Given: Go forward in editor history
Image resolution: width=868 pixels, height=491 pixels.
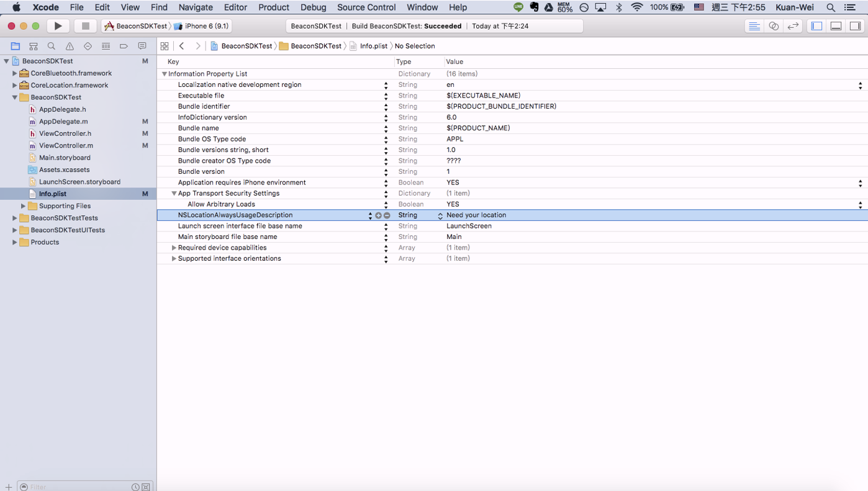Looking at the screenshot, I should [198, 46].
